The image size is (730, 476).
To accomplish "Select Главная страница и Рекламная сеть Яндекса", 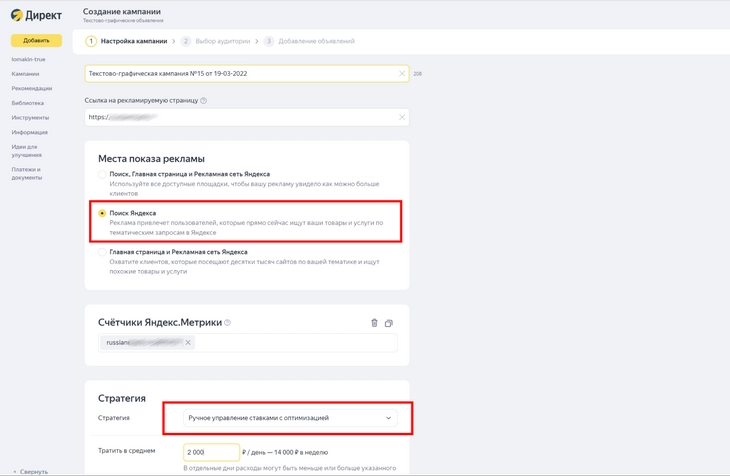I will [x=102, y=252].
